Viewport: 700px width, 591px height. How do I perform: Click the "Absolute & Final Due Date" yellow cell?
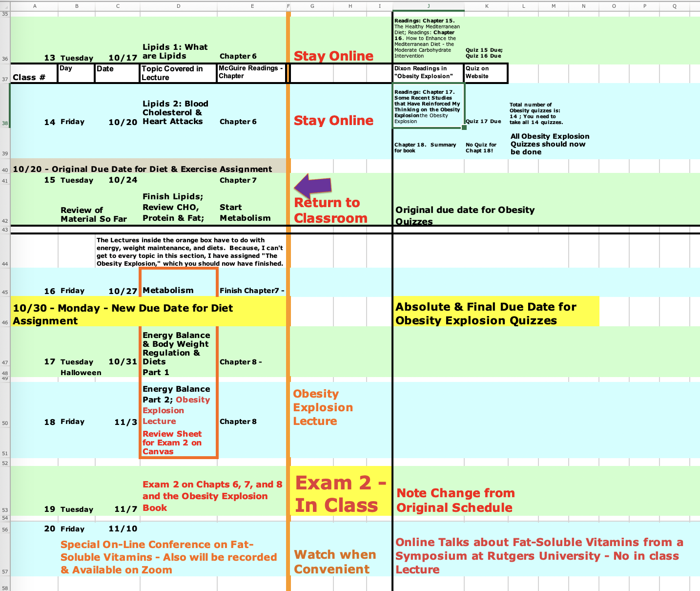(x=495, y=313)
